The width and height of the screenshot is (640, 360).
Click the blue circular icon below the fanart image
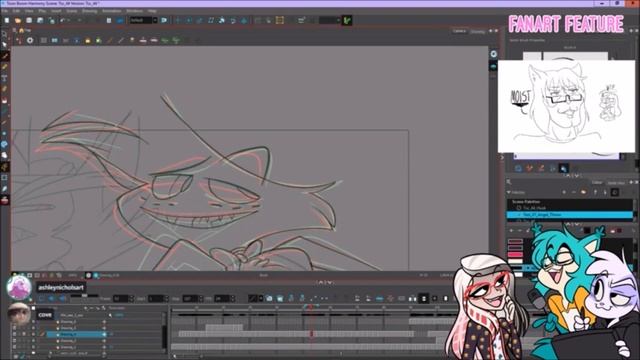pos(518,168)
